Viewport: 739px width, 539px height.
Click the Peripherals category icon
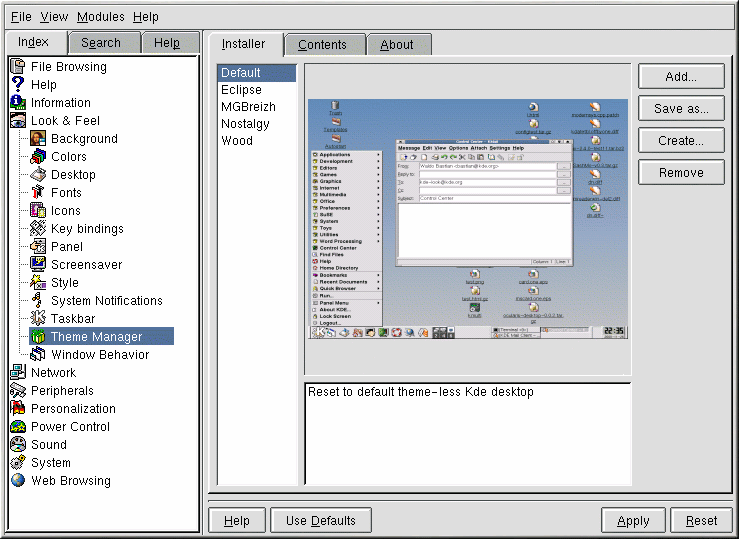click(17, 391)
